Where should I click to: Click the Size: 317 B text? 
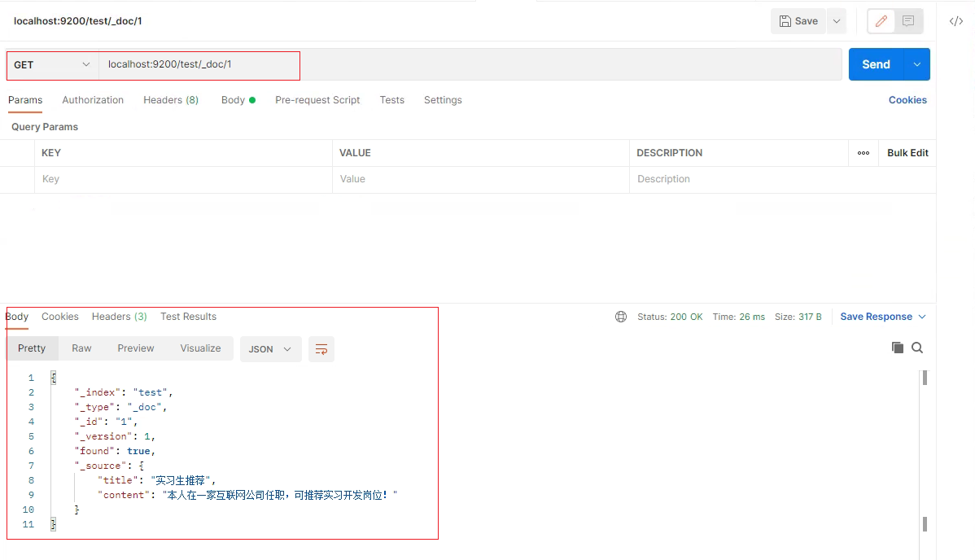point(798,317)
